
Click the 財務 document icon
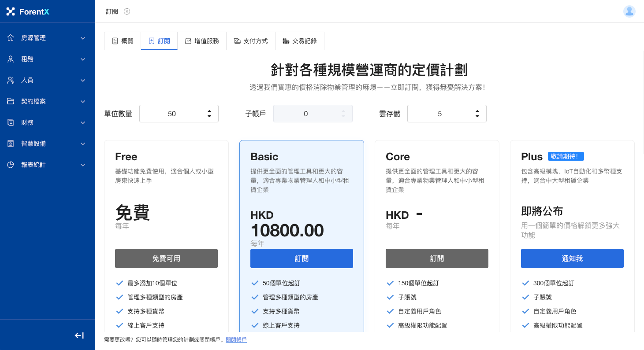click(x=11, y=122)
